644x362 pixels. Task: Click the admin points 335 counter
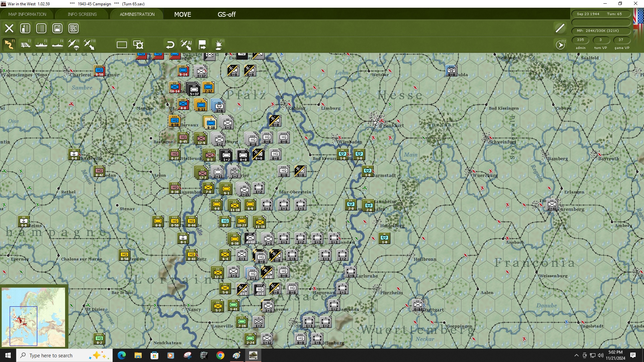(580, 40)
